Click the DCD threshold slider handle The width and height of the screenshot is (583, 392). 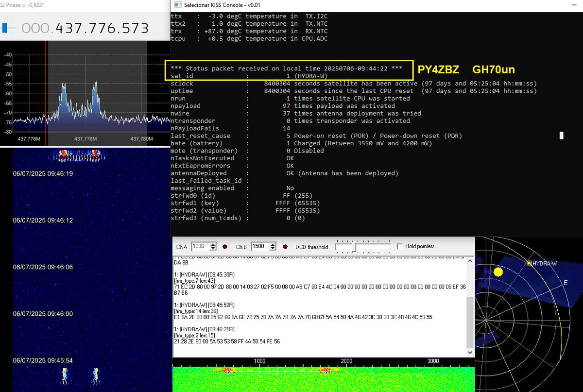pyautogui.click(x=355, y=247)
